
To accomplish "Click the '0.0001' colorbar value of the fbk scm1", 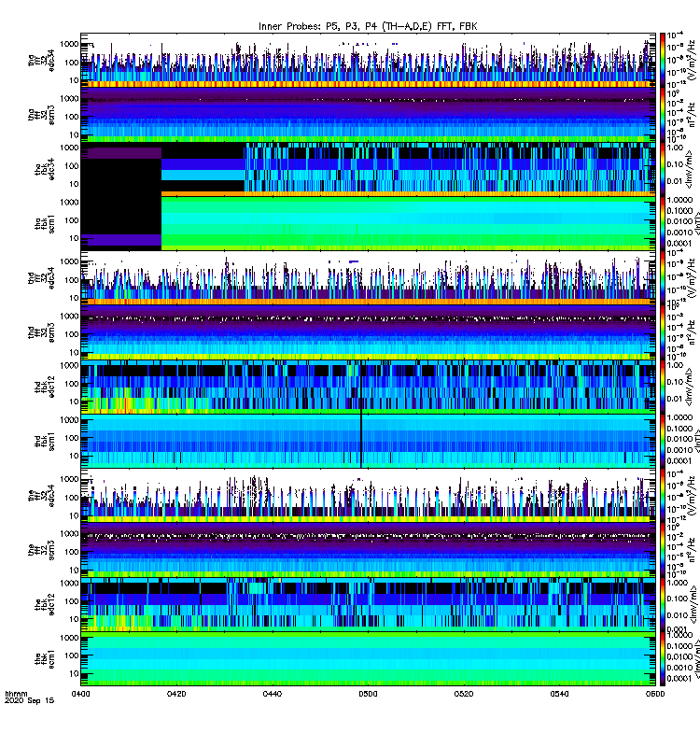I will [x=679, y=679].
